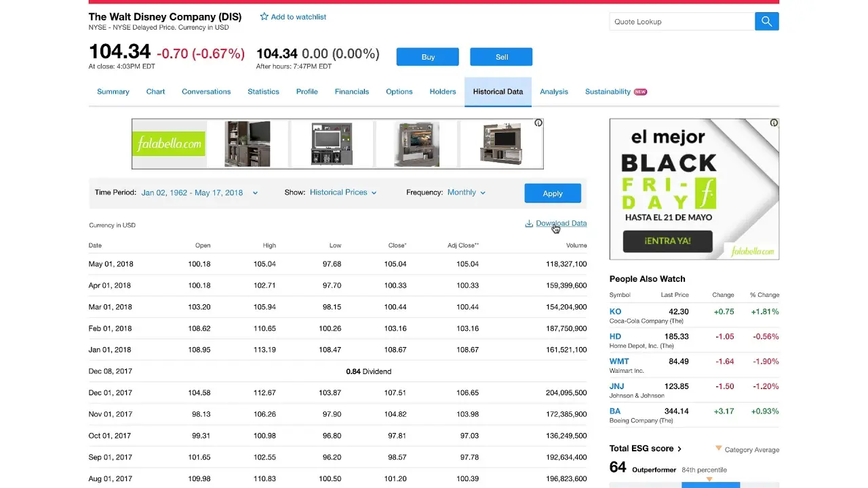Switch to the Summary tab
868x488 pixels.
pyautogui.click(x=113, y=91)
